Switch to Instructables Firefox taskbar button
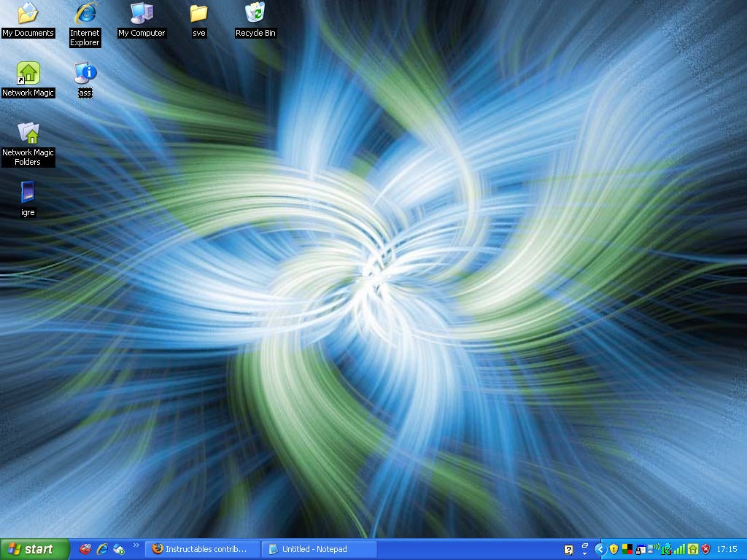 202,549
